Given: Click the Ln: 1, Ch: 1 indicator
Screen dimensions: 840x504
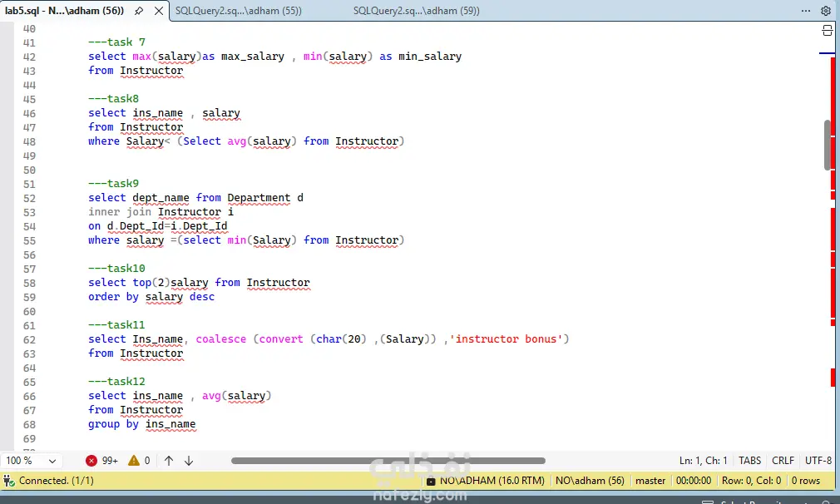Looking at the screenshot, I should pyautogui.click(x=703, y=461).
